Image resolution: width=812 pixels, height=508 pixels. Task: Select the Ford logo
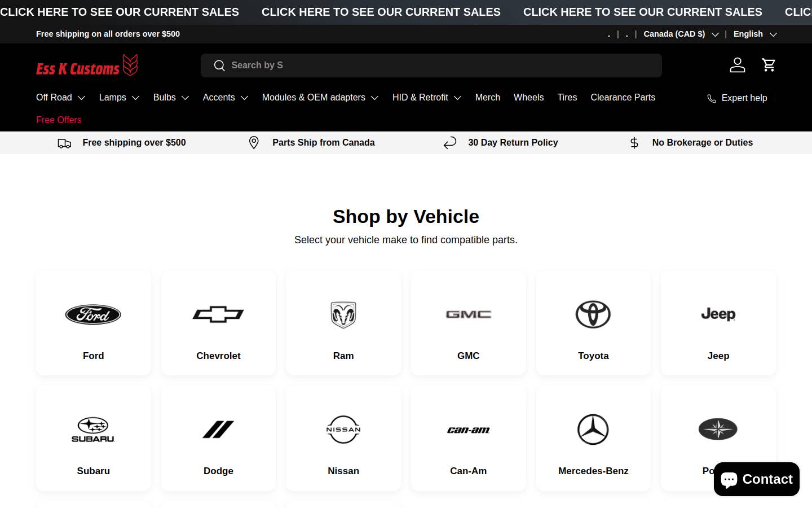point(93,314)
